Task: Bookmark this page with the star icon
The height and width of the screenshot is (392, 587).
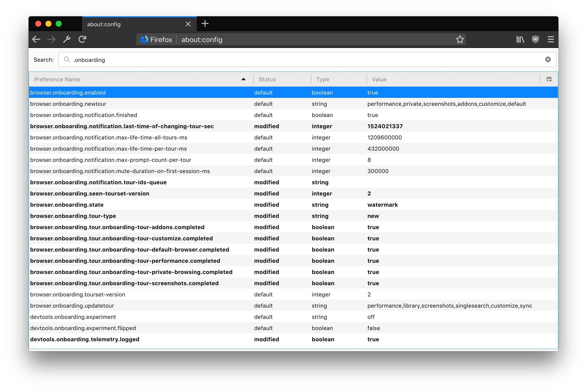Action: point(460,39)
